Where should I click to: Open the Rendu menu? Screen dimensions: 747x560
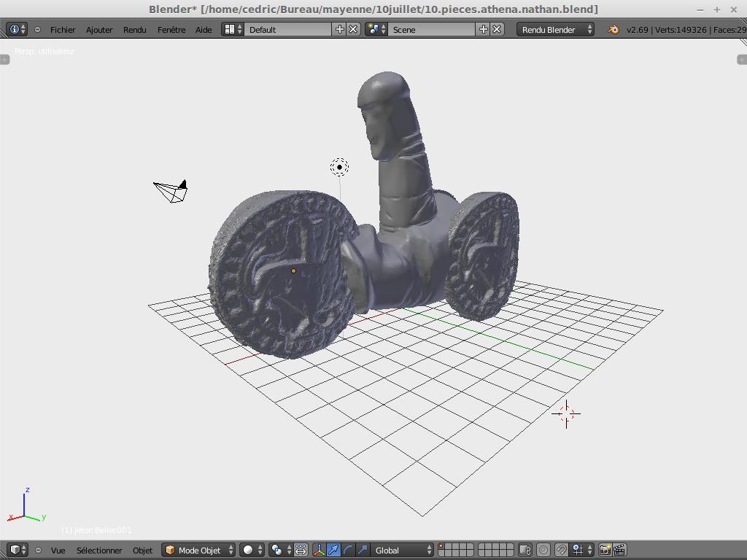134,30
